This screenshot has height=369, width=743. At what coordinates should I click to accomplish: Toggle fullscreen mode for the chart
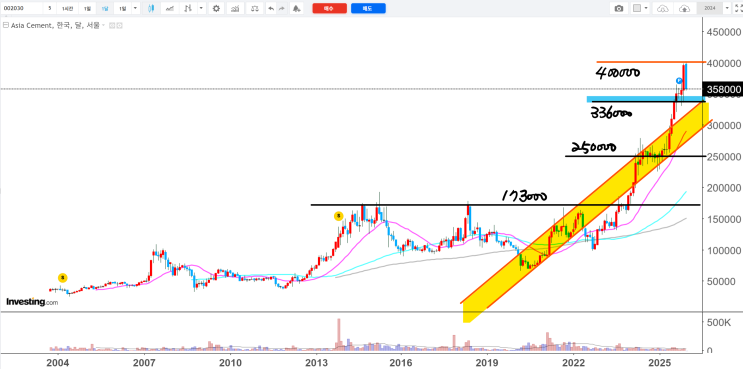pyautogui.click(x=737, y=8)
